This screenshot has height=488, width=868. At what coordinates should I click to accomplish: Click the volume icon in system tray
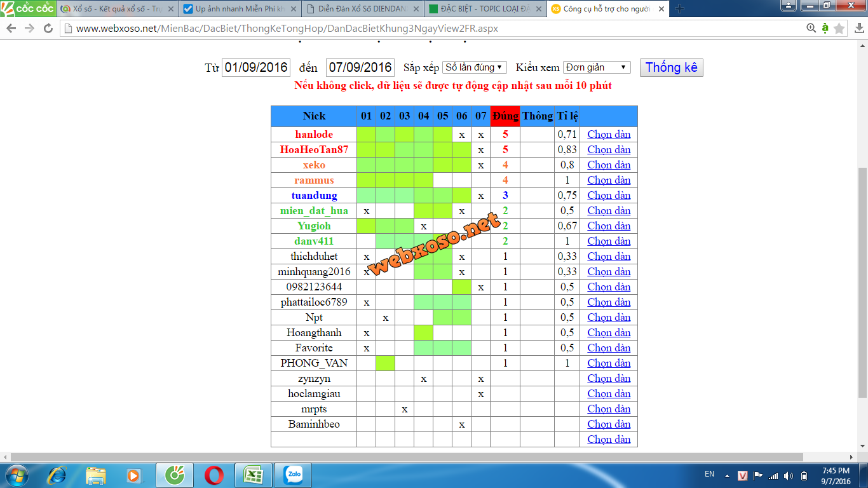[789, 476]
